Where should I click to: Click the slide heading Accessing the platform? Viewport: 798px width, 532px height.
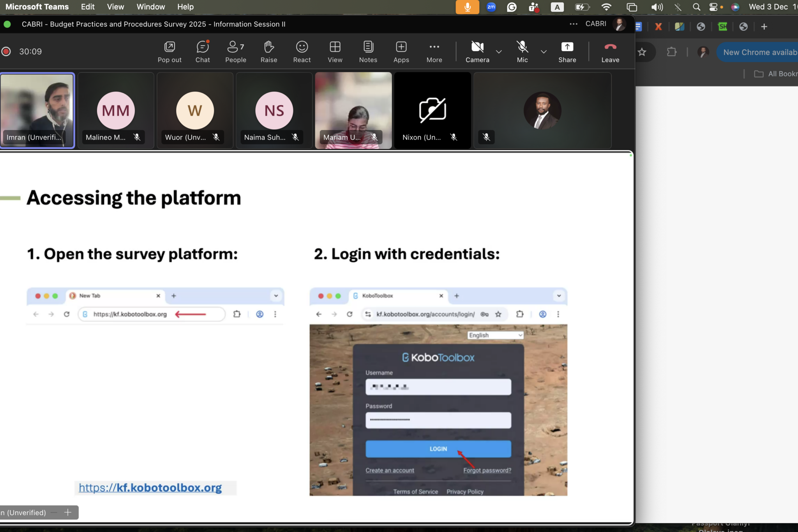[134, 198]
